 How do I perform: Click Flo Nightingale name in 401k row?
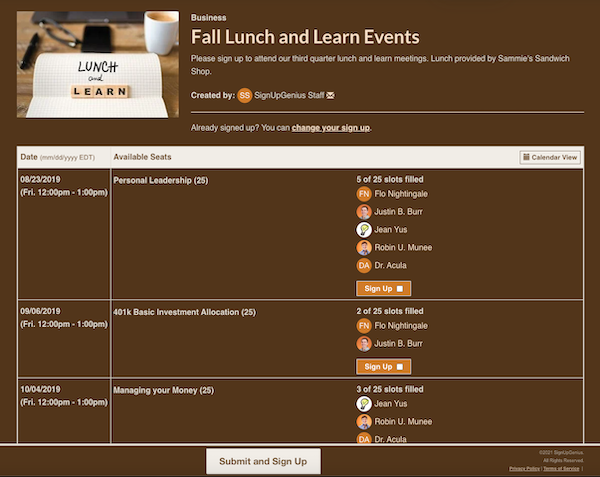(x=401, y=326)
